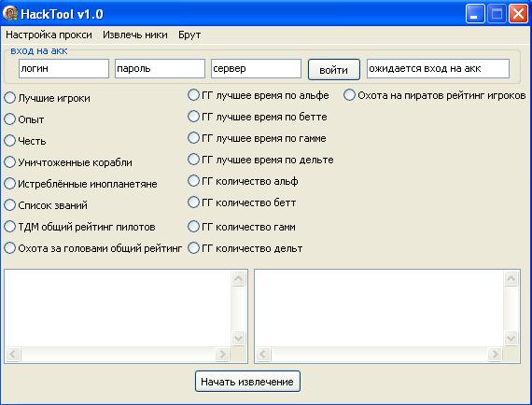Open the Извлечь ники menu
Image resolution: width=532 pixels, height=405 pixels.
(x=135, y=35)
